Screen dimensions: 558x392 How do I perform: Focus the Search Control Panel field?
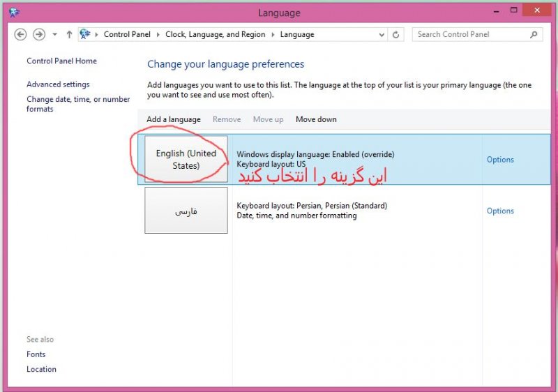click(x=477, y=34)
